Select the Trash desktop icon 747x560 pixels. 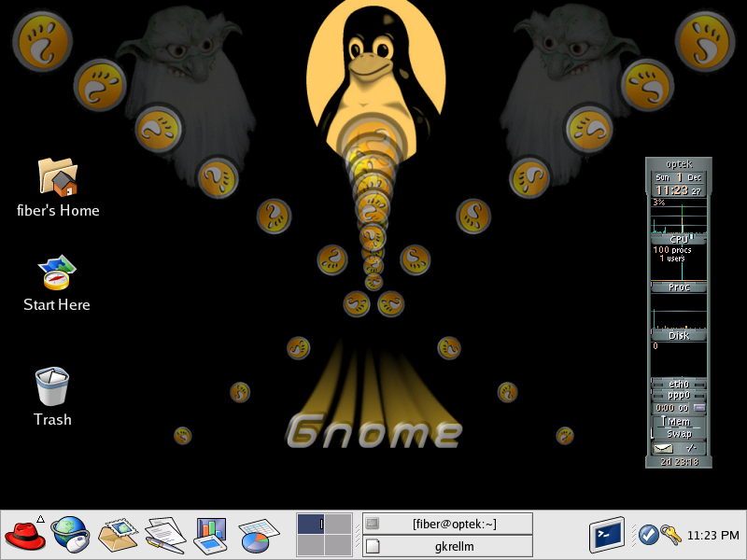52,397
